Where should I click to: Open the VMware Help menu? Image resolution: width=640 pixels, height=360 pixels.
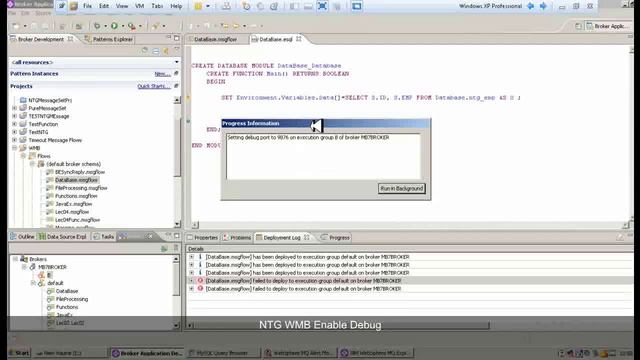pyautogui.click(x=176, y=6)
